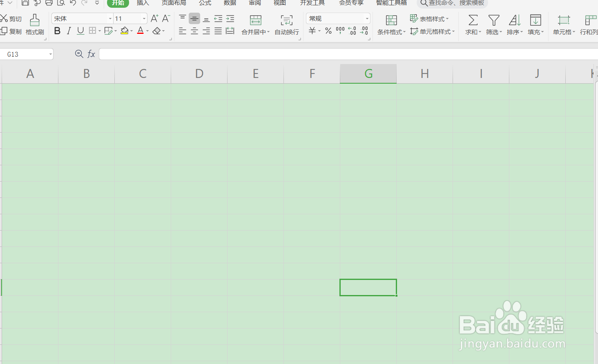Image resolution: width=598 pixels, height=364 pixels.
Task: Click the Print icon in quick access toolbar
Action: coord(49,2)
